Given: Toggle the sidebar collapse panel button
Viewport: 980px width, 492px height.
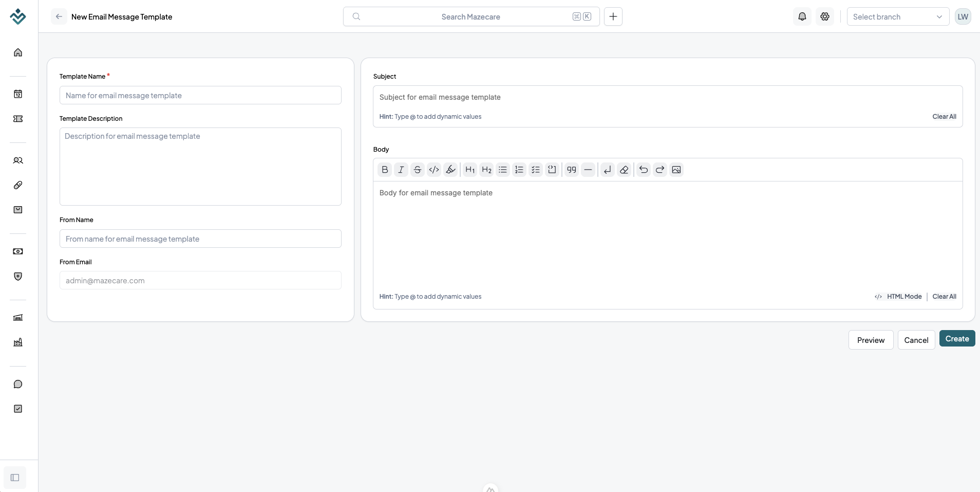Looking at the screenshot, I should 15,478.
